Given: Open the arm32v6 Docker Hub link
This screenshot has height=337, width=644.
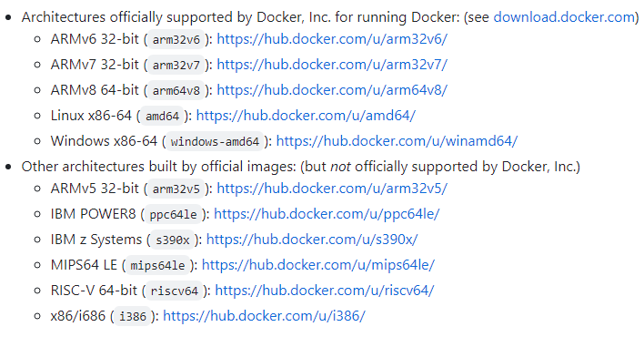Looking at the screenshot, I should point(332,39).
